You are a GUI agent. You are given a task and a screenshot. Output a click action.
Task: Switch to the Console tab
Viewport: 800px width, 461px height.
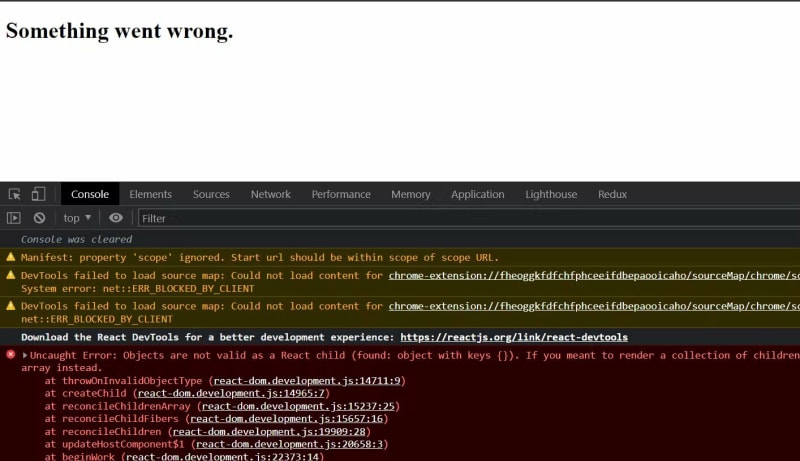click(90, 194)
